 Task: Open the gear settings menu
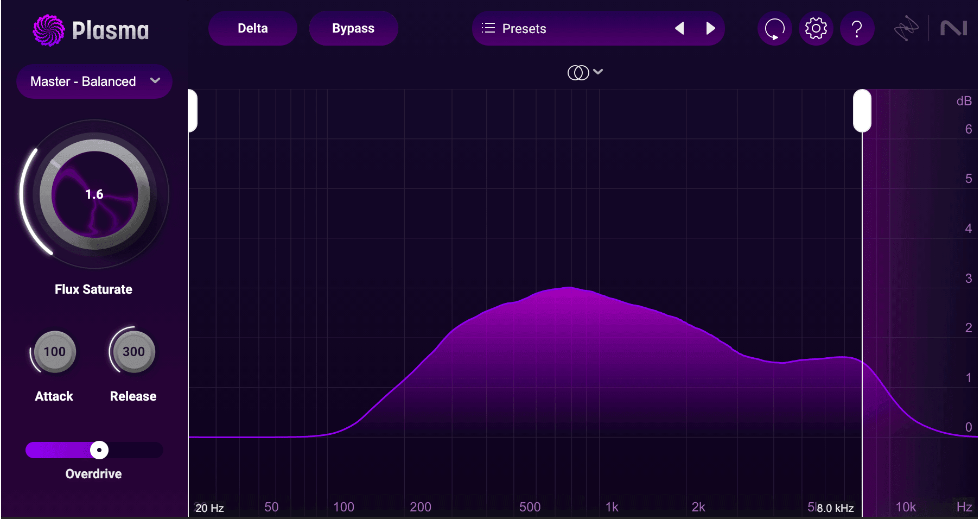click(816, 28)
